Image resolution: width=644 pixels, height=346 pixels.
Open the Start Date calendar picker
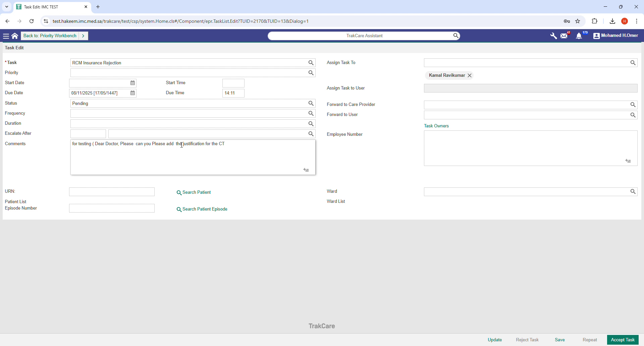pos(132,83)
